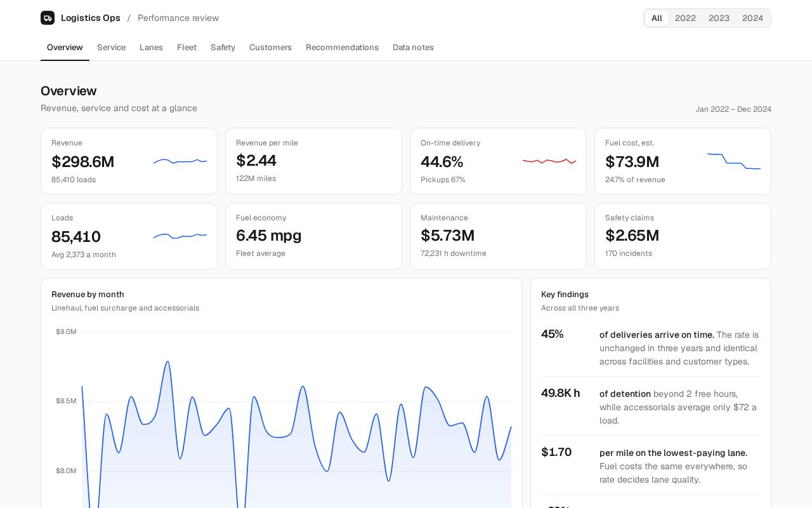812x508 pixels.
Task: Click the 49.8K h detention figure
Action: pos(560,393)
